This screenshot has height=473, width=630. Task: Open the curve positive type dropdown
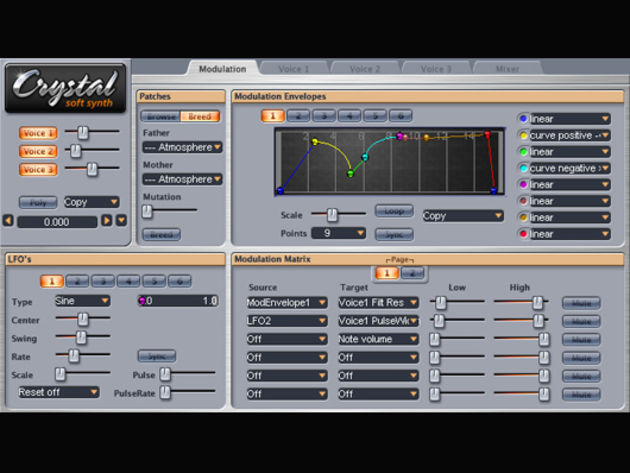click(x=570, y=135)
